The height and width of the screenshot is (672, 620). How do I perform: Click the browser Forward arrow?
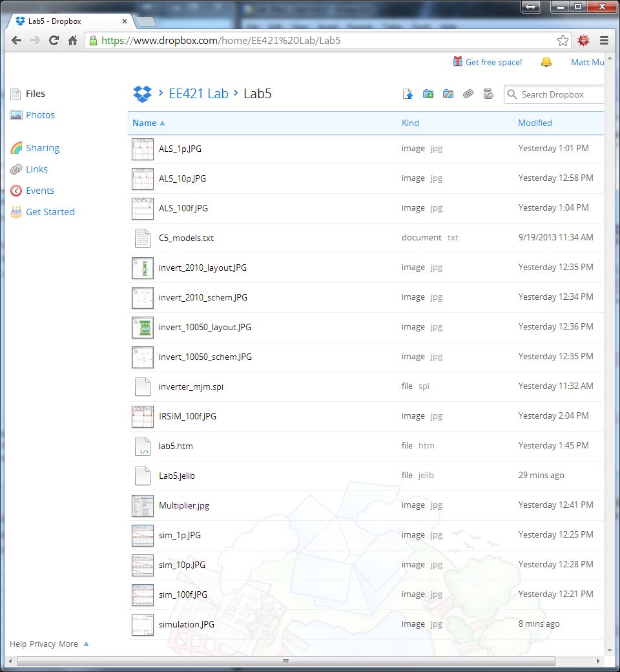click(35, 41)
